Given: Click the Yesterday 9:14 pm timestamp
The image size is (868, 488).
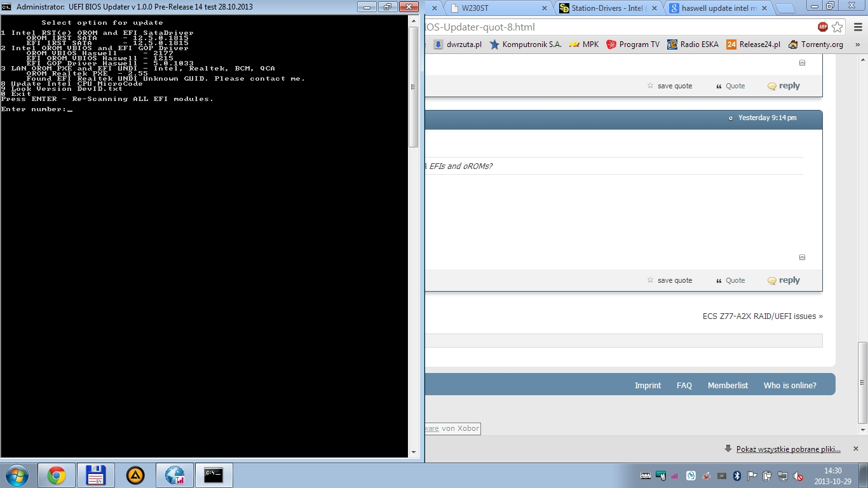Looking at the screenshot, I should (767, 118).
